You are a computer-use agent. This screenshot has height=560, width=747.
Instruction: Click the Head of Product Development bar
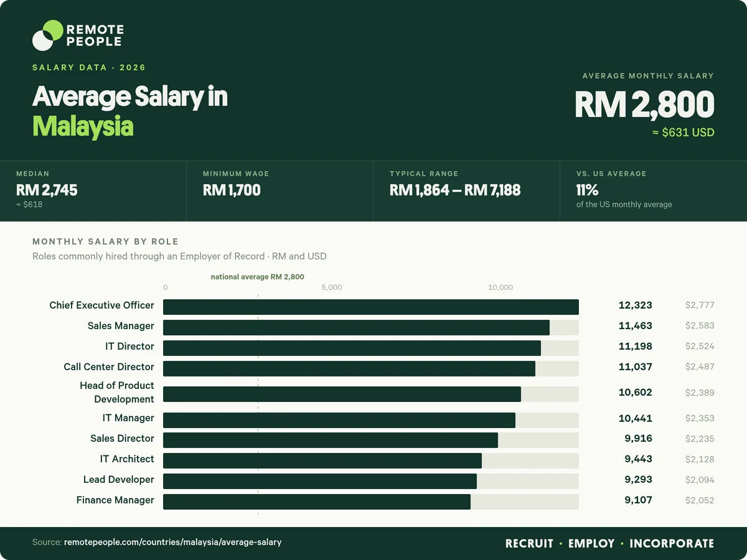342,394
